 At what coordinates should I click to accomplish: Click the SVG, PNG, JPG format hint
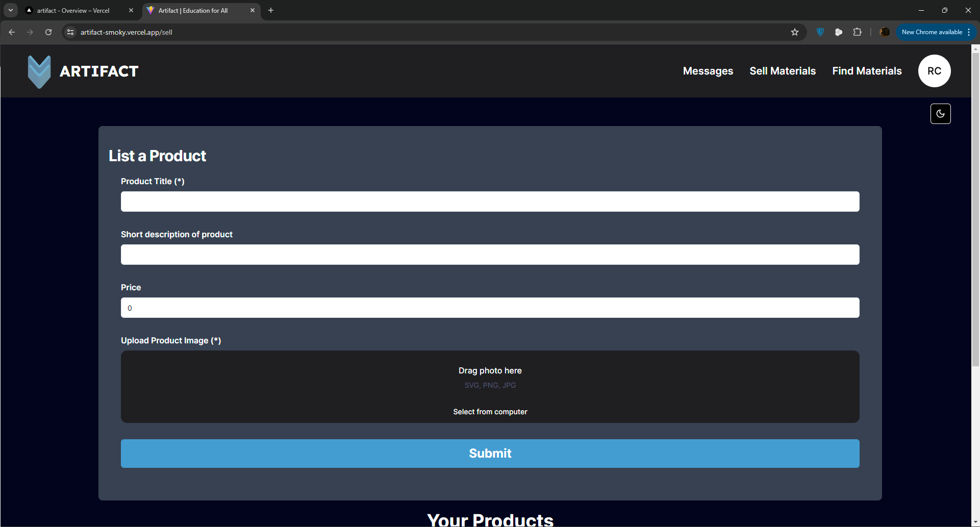point(490,385)
